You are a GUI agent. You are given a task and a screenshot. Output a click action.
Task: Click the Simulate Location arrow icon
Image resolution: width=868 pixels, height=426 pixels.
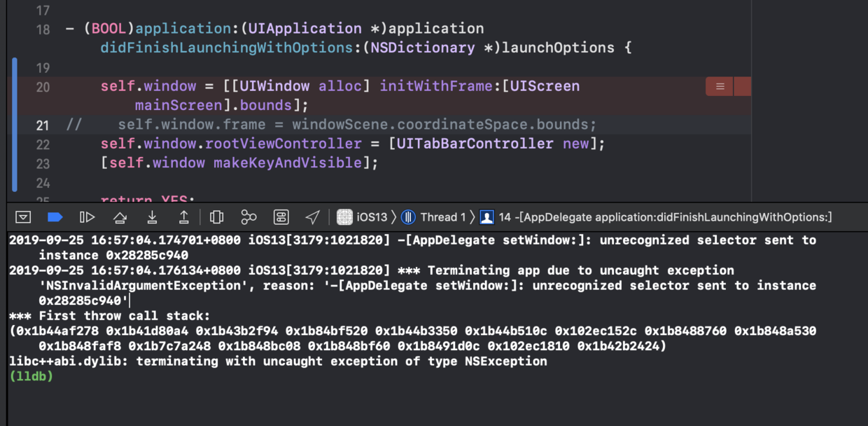(x=313, y=217)
